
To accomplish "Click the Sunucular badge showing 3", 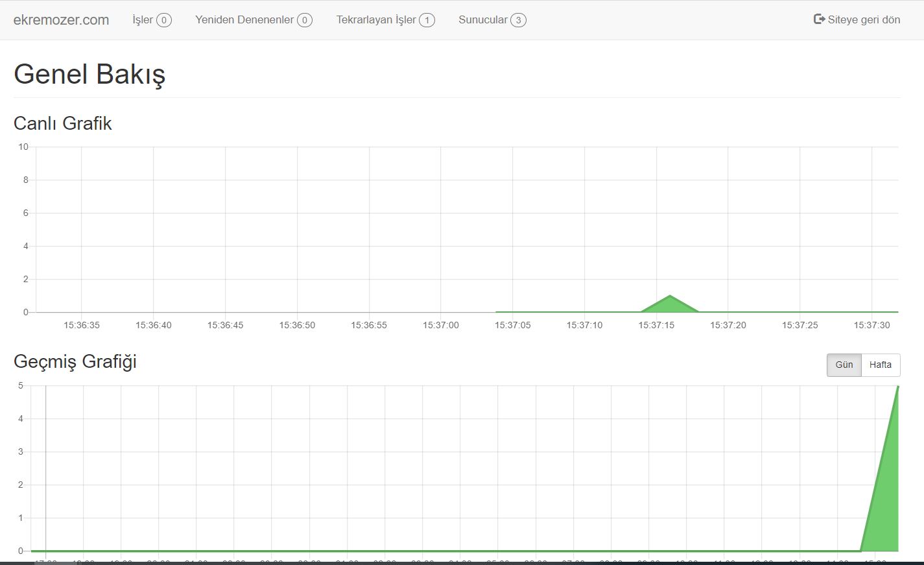I will pyautogui.click(x=518, y=20).
